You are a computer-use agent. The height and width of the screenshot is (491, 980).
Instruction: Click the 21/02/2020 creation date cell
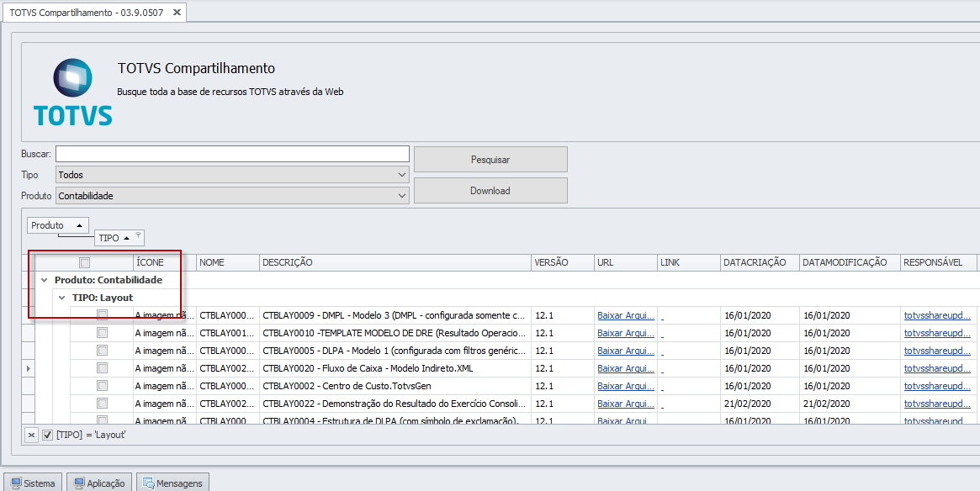tap(760, 403)
